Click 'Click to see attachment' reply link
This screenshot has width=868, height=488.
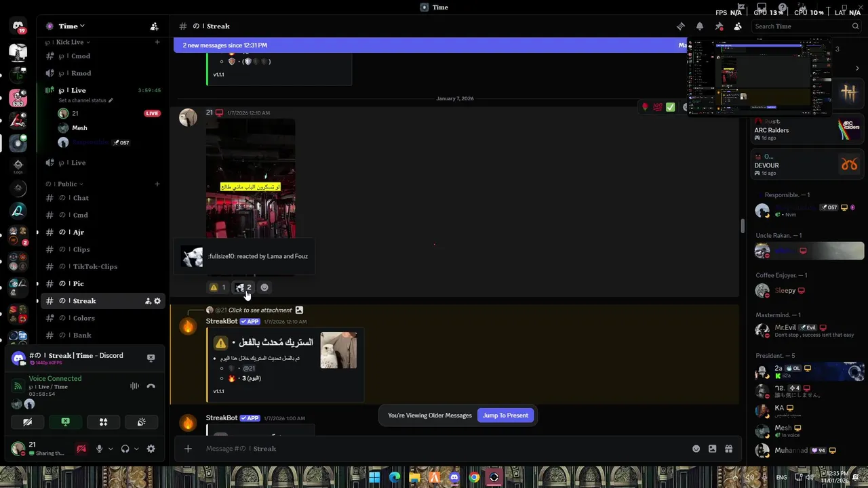(260, 310)
